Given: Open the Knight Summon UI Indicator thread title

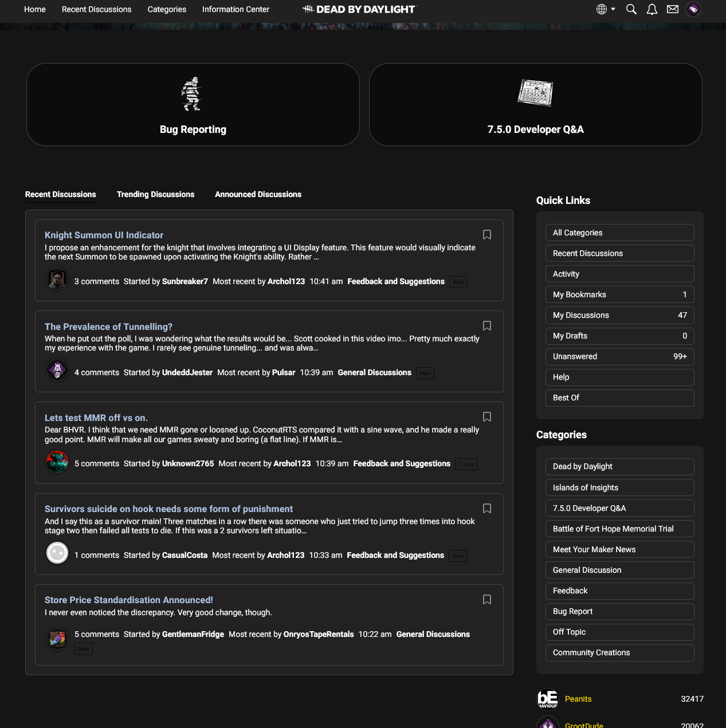Looking at the screenshot, I should click(104, 235).
